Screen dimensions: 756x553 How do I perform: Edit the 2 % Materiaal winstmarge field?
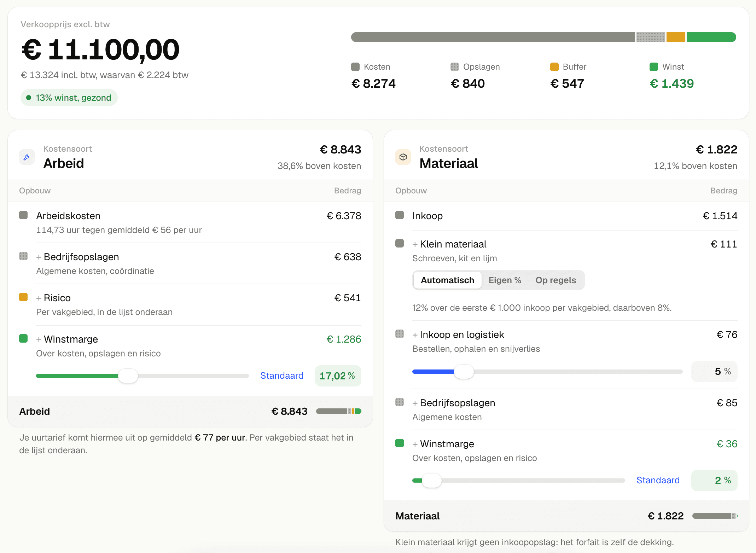coord(714,481)
